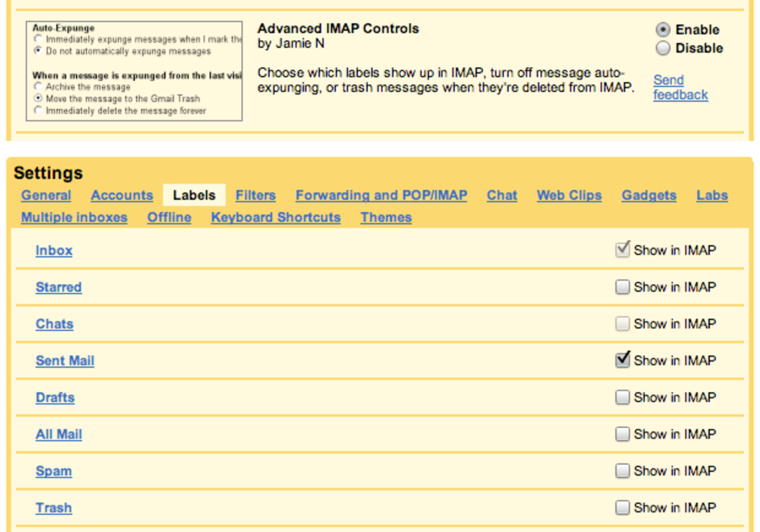Toggle Show in IMAP for All Mail

click(x=622, y=434)
